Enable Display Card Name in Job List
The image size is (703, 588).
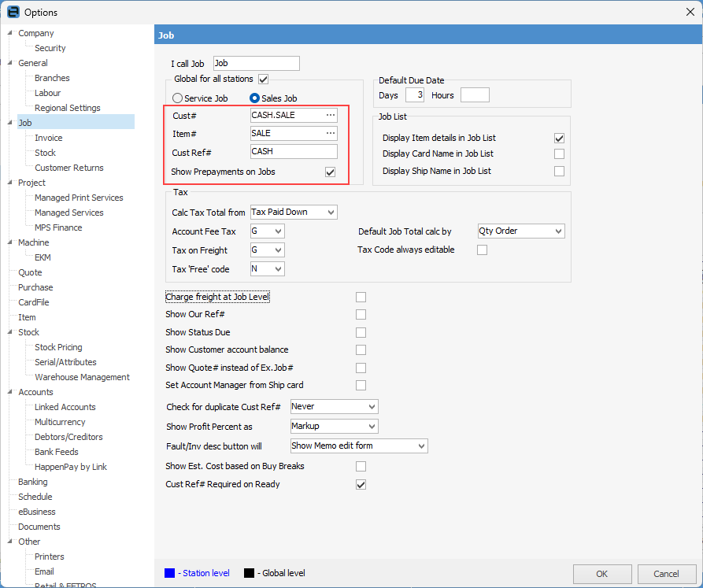pos(559,154)
